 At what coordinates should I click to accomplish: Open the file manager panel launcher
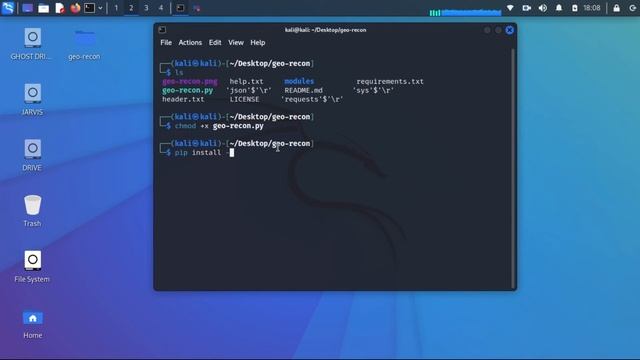(43, 8)
